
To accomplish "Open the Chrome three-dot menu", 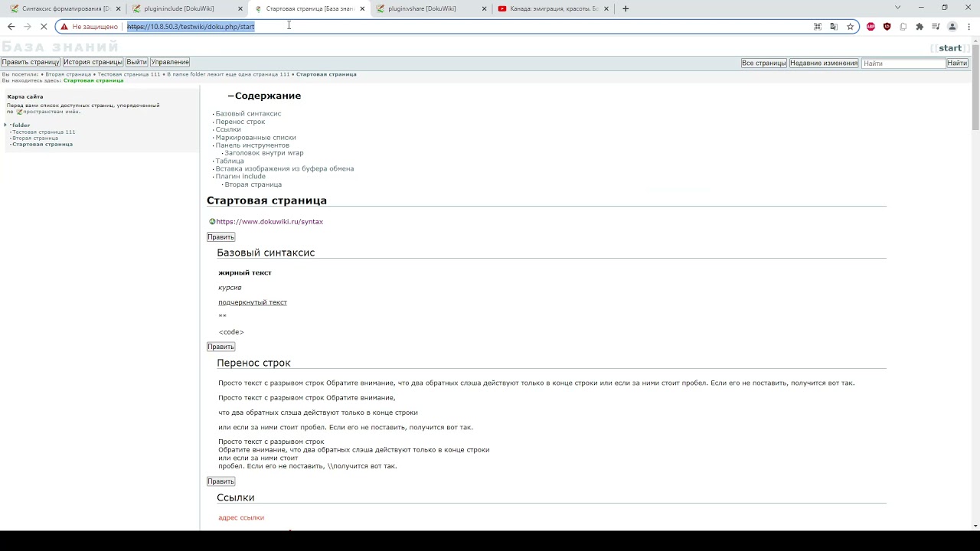I will pos(969,27).
